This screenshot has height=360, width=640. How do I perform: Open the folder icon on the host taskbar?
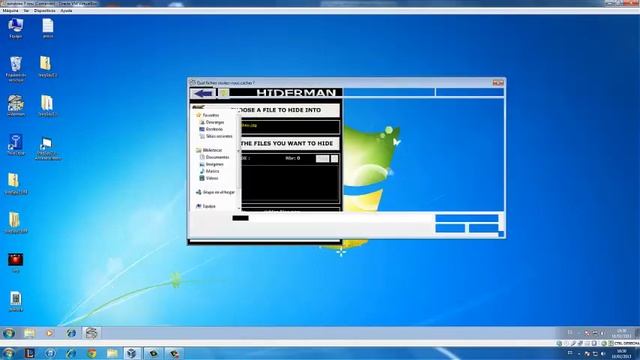coord(112,353)
